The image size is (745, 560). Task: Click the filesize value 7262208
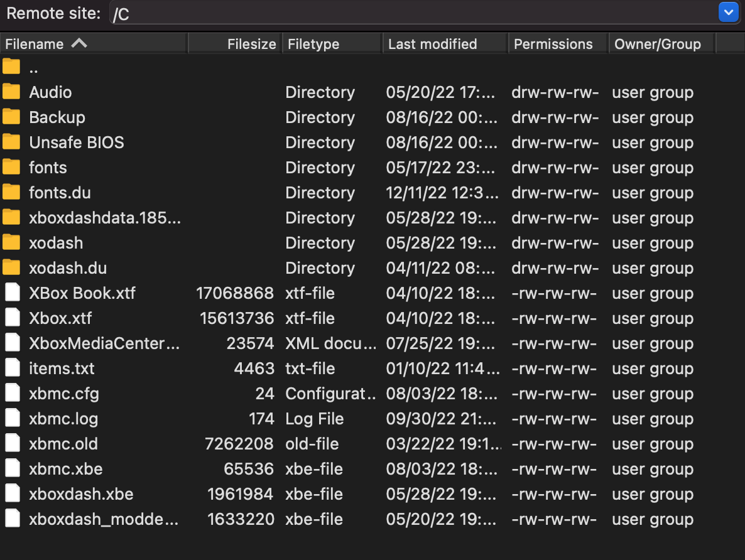(x=239, y=444)
